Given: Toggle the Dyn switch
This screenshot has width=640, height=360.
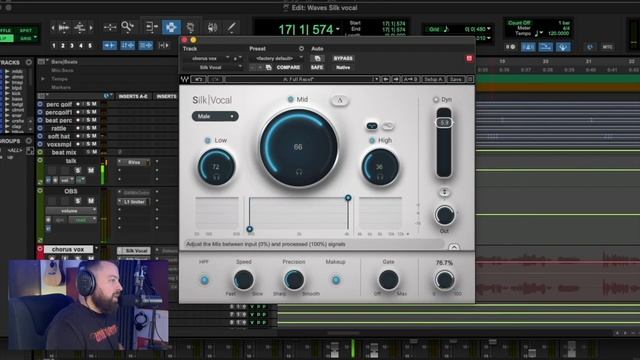Looking at the screenshot, I should tap(436, 100).
